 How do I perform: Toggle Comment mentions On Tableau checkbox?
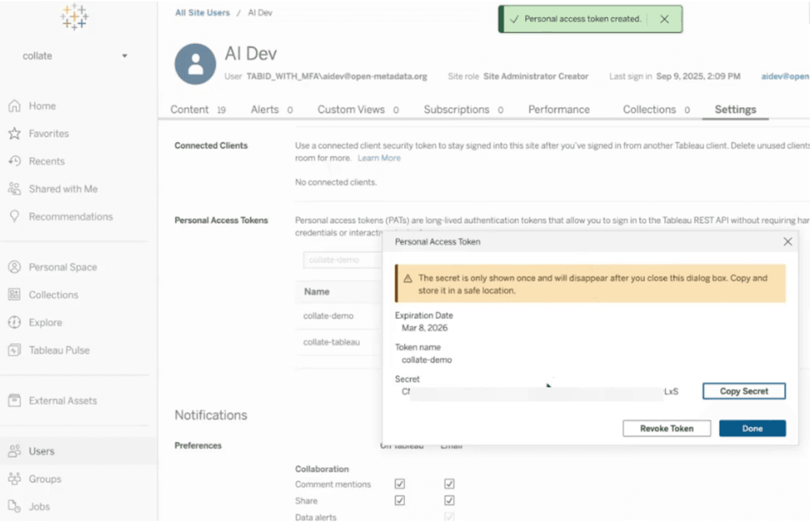pos(399,484)
